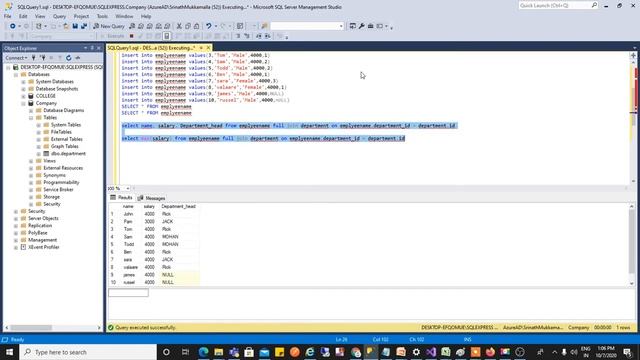The height and width of the screenshot is (360, 640).
Task: Click the Undo arrow icon
Action: pyautogui.click(x=209, y=26)
